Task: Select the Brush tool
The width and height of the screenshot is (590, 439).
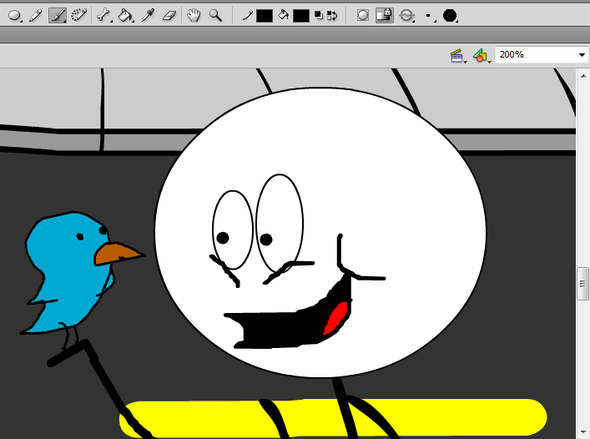Action: coord(57,16)
